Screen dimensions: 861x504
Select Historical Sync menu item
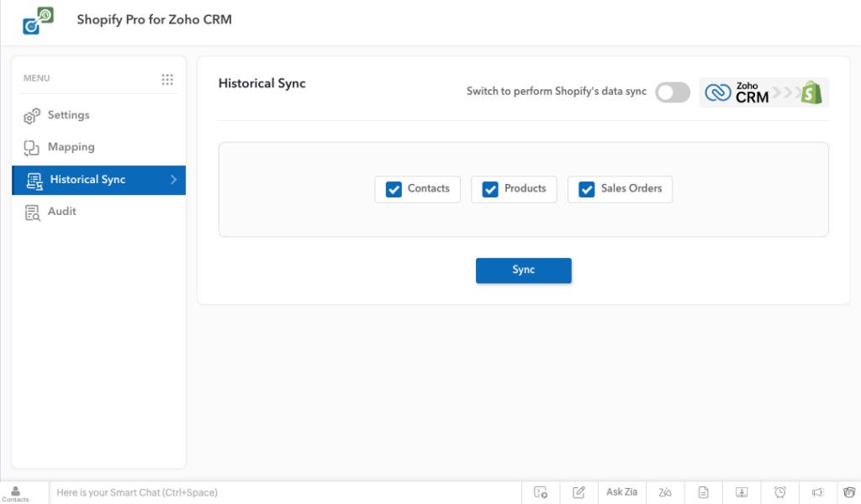(99, 180)
